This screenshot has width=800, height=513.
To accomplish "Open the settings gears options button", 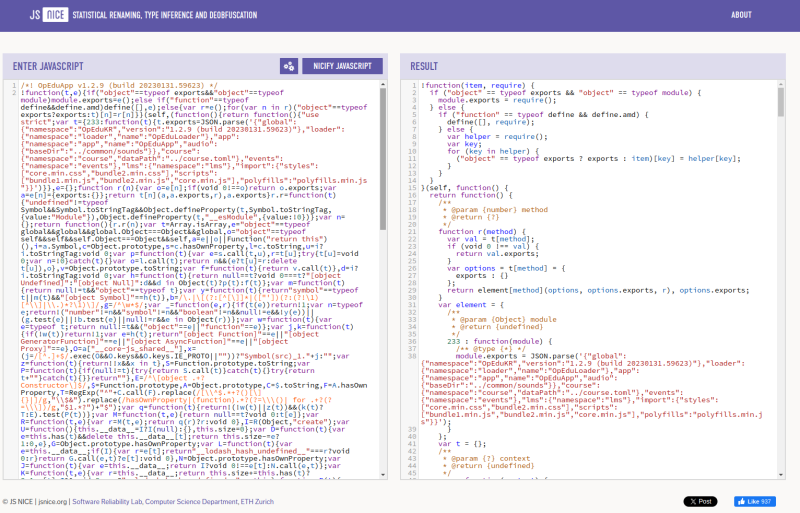I will (x=289, y=66).
